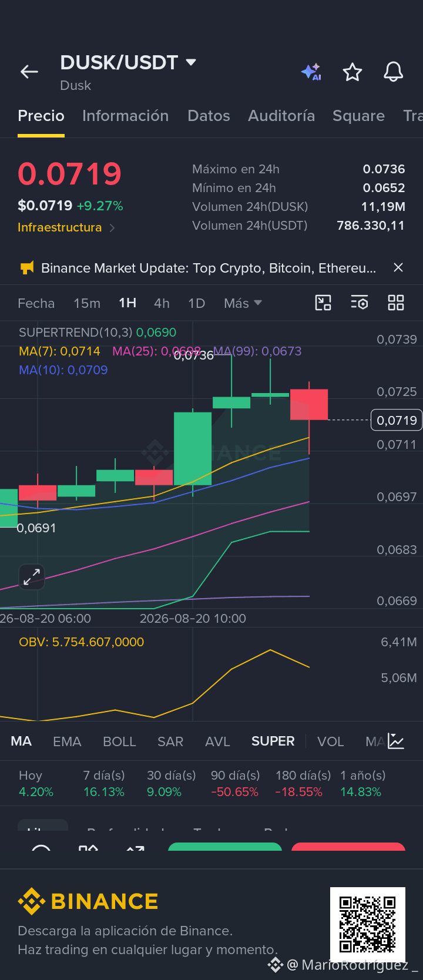Add DUSK/USDT to favorites star

pyautogui.click(x=352, y=72)
